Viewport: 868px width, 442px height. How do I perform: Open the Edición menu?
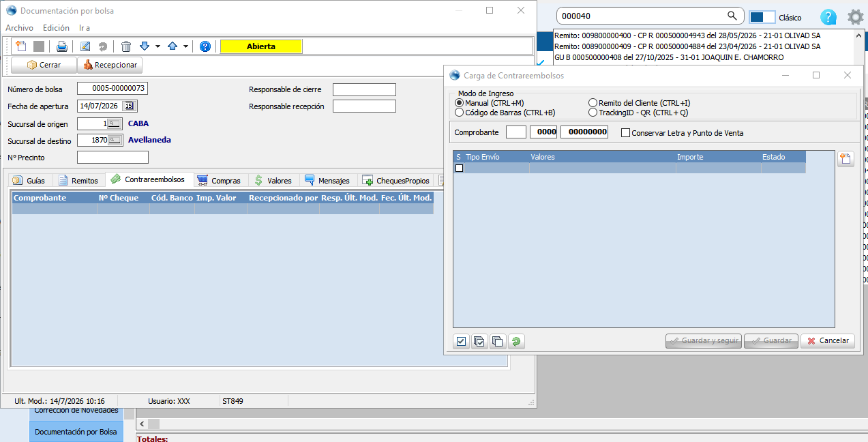point(56,28)
